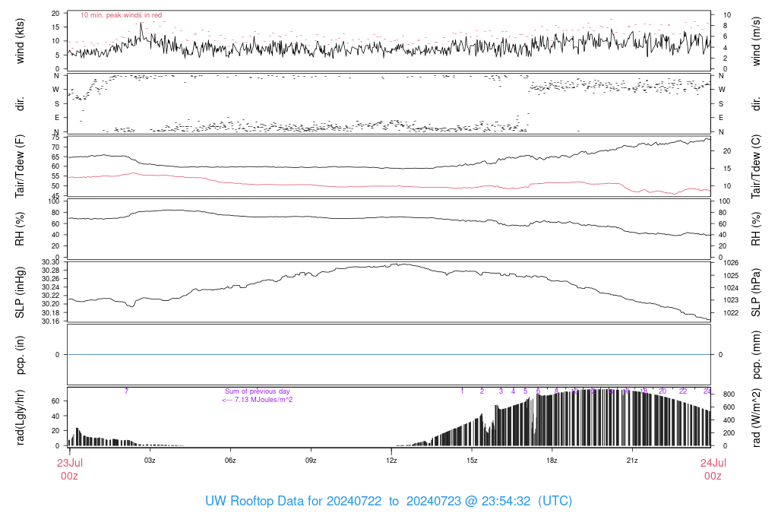The width and height of the screenshot is (778, 532).
Task: Click the 24Jul 00z end date label
Action: [x=712, y=468]
